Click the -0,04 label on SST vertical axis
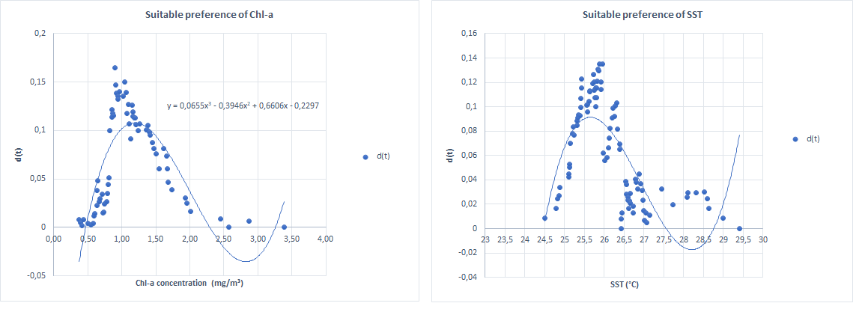Image resolution: width=868 pixels, height=312 pixels. click(468, 277)
